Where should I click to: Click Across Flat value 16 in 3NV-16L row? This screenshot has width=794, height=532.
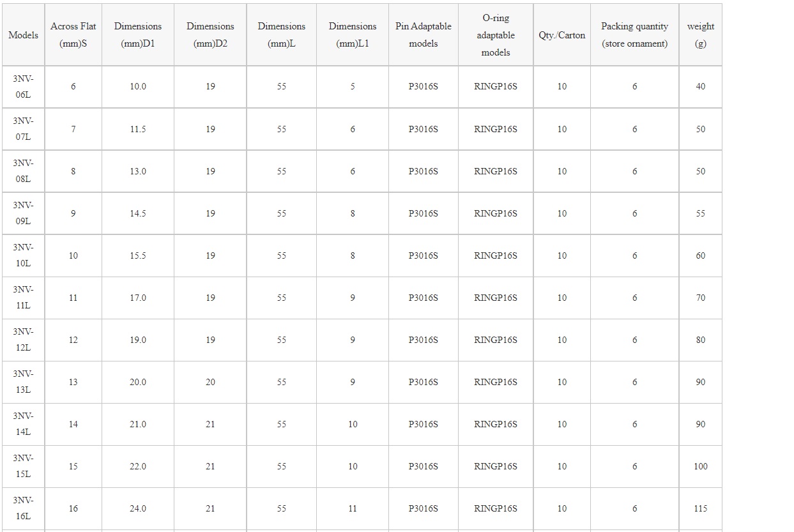pyautogui.click(x=73, y=508)
